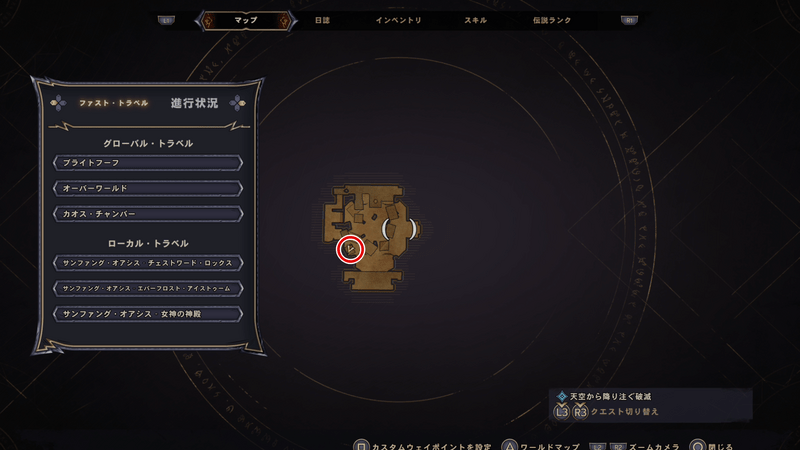The height and width of the screenshot is (450, 800).
Task: Choose カオス・チャンバー destination
Action: pos(148,214)
